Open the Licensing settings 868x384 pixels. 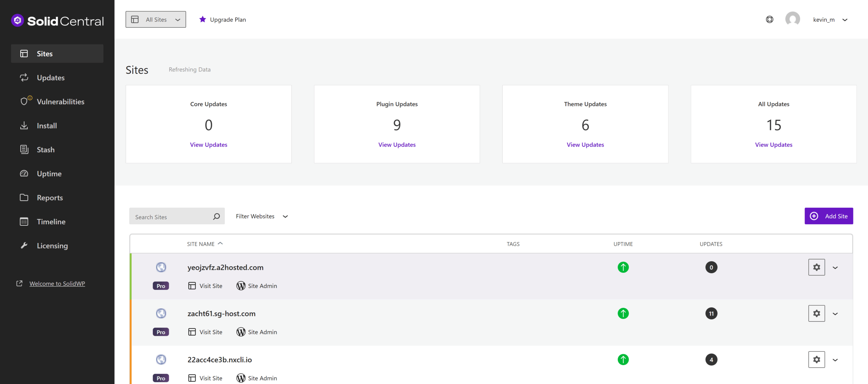pos(52,245)
